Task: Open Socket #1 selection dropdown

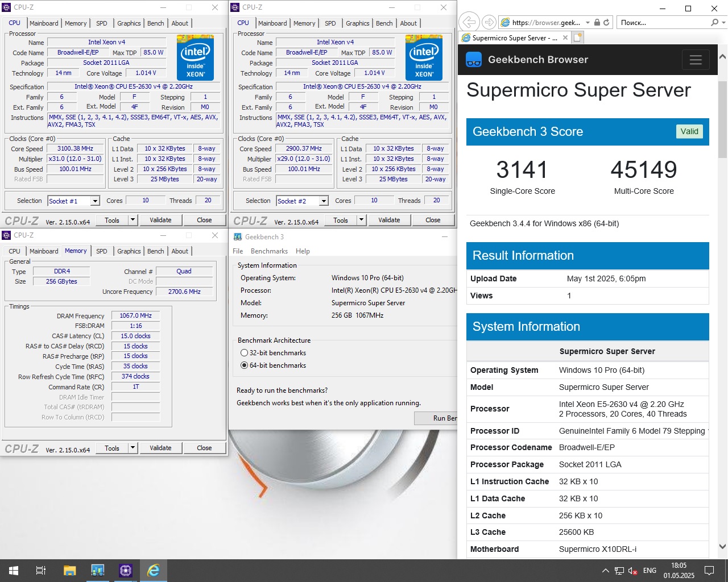Action: click(x=95, y=201)
